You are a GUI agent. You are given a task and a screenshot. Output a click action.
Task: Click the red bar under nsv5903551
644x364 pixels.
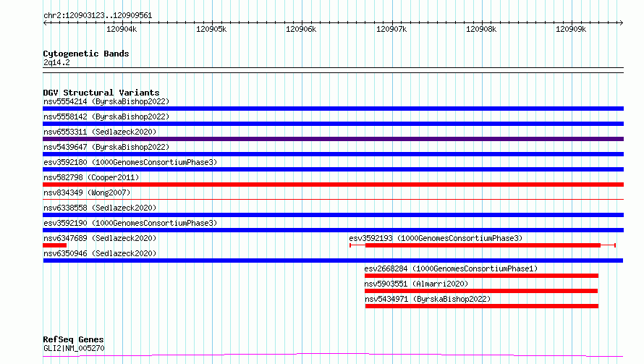pyautogui.click(x=481, y=291)
